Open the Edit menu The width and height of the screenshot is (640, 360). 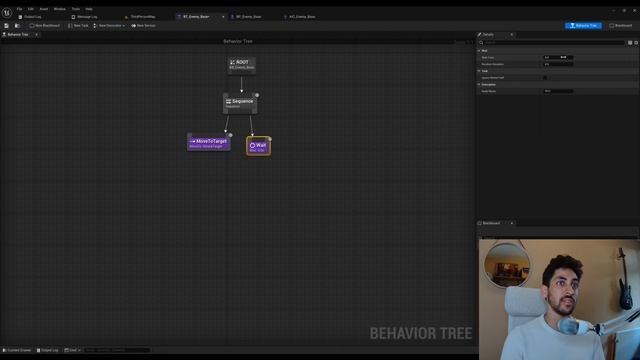pos(31,9)
